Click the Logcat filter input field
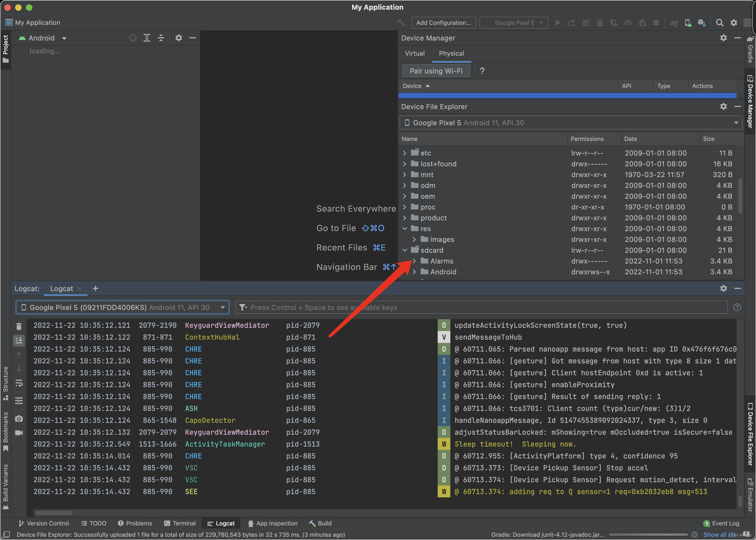Screen dimensions: 756x540 [481, 307]
